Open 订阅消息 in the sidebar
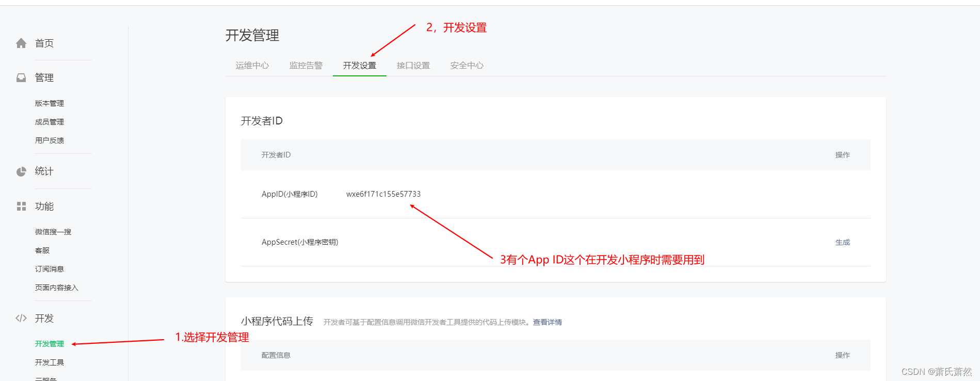 (50, 269)
